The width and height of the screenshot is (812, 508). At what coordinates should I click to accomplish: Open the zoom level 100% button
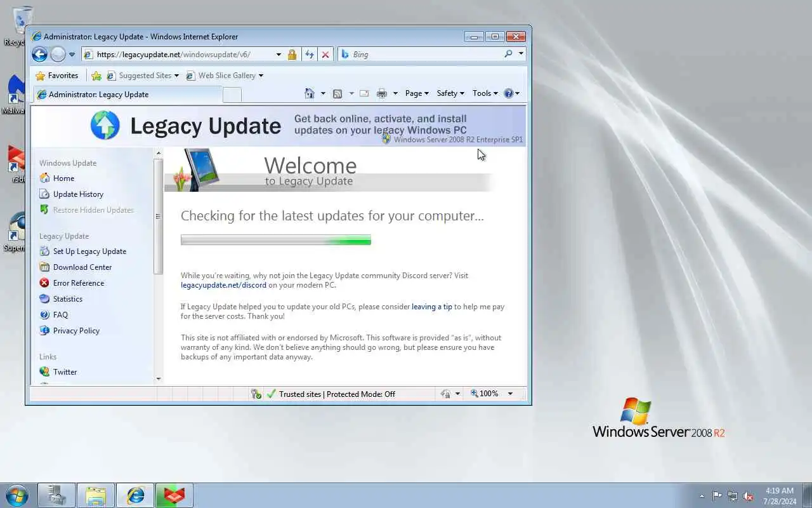pyautogui.click(x=485, y=394)
